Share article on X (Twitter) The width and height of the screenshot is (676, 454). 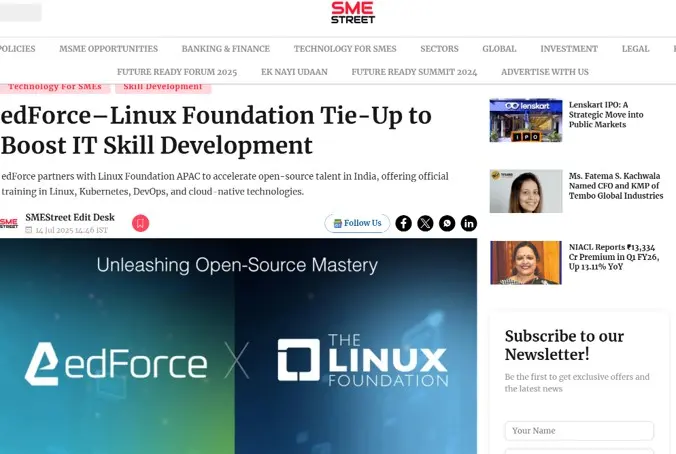point(425,223)
